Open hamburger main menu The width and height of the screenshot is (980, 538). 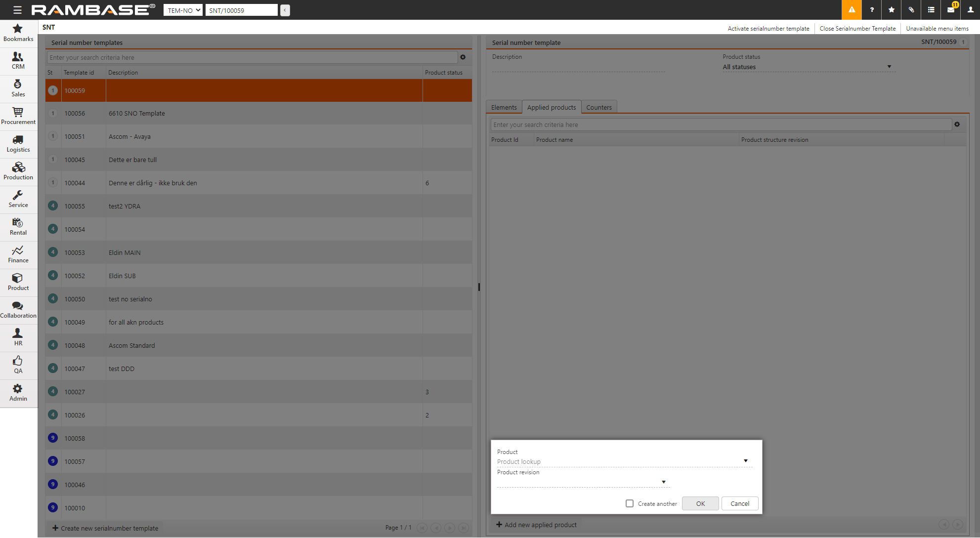pyautogui.click(x=17, y=10)
